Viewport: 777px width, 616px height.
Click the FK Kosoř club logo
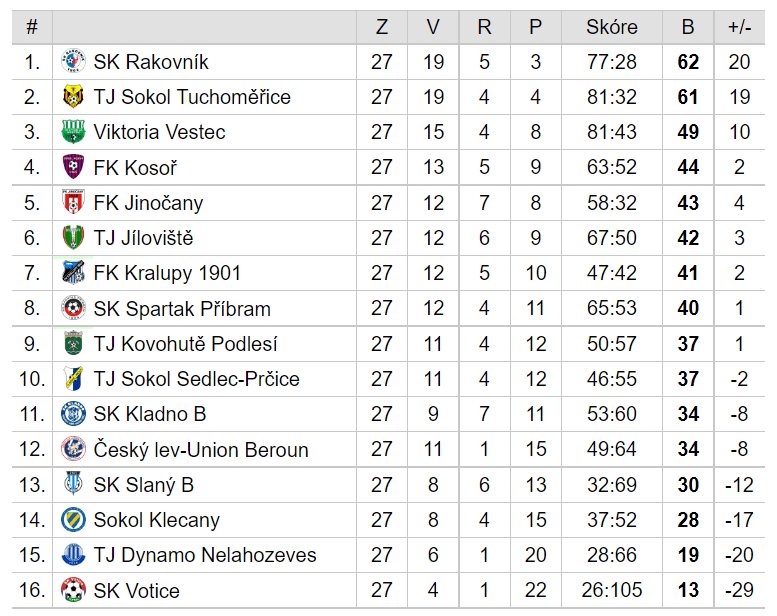tap(73, 167)
